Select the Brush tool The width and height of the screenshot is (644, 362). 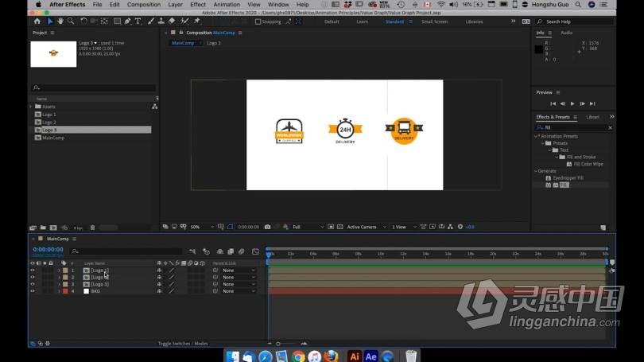coord(151,21)
